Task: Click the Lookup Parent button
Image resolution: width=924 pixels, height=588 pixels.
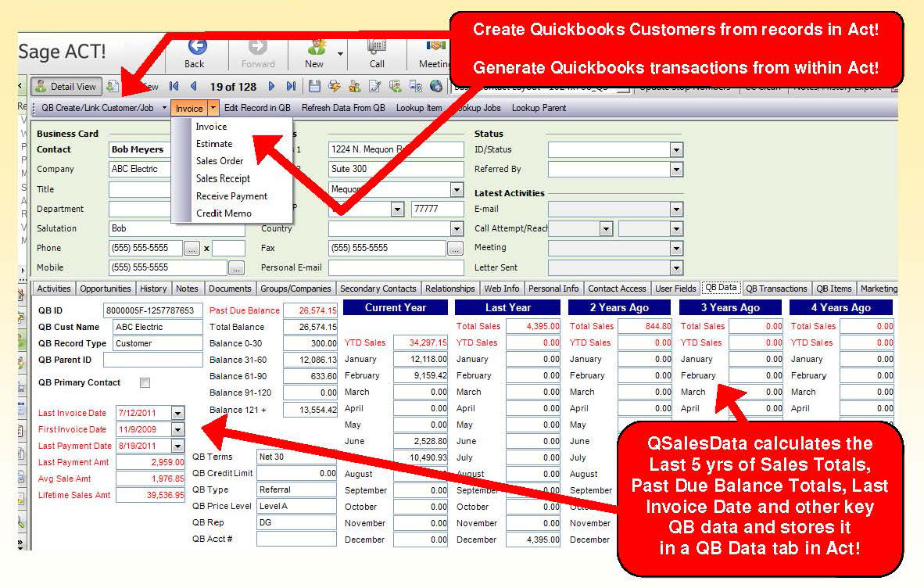Action: pyautogui.click(x=539, y=108)
